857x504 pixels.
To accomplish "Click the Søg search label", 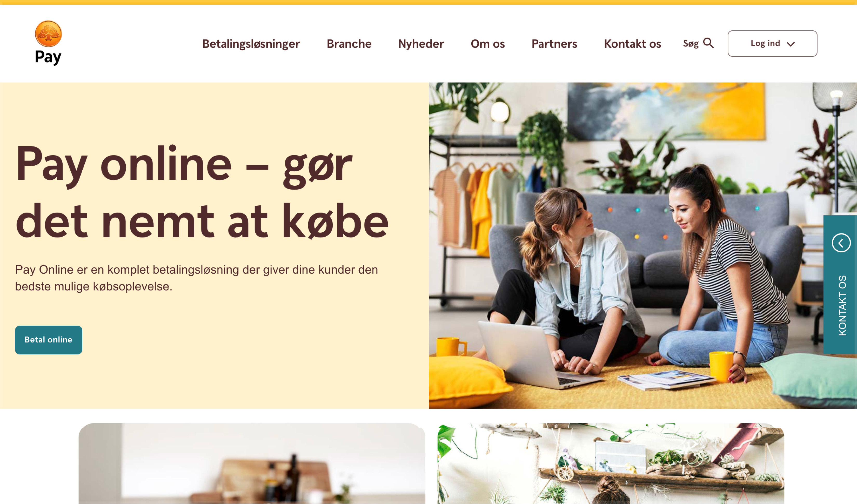I will pos(691,44).
